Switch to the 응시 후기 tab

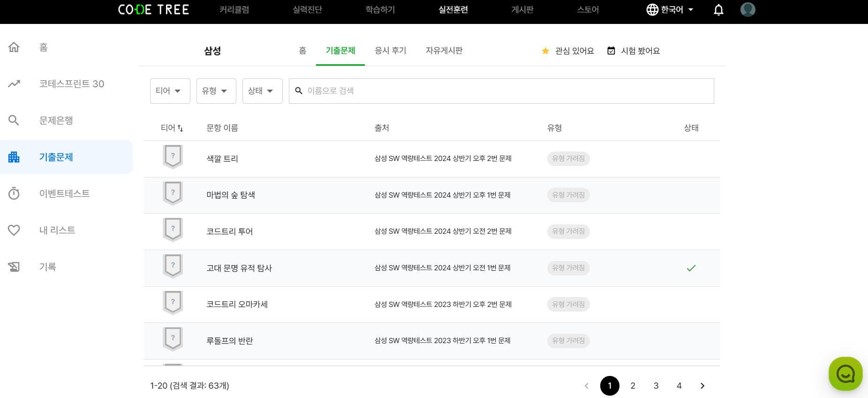click(390, 51)
